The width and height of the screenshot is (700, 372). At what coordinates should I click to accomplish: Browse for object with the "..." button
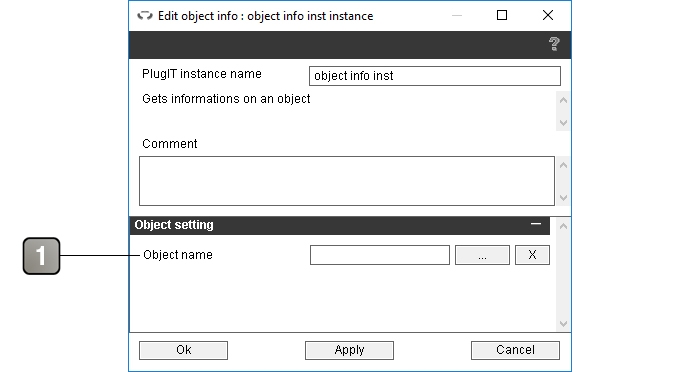pyautogui.click(x=482, y=255)
